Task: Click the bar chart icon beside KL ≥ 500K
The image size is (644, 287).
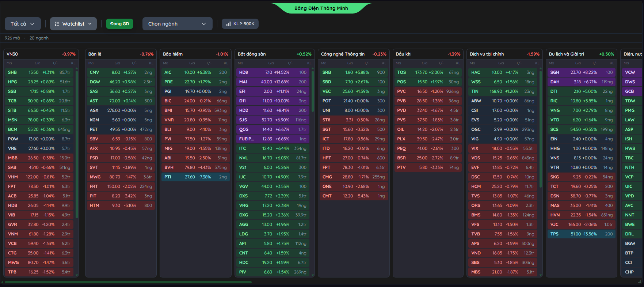Action: 228,24
